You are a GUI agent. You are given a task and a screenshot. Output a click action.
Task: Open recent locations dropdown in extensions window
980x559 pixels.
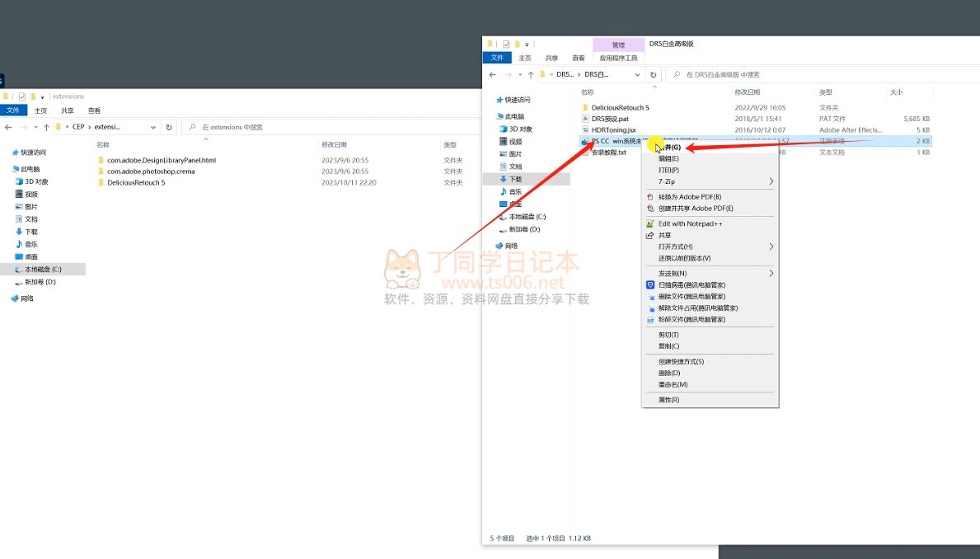(35, 127)
